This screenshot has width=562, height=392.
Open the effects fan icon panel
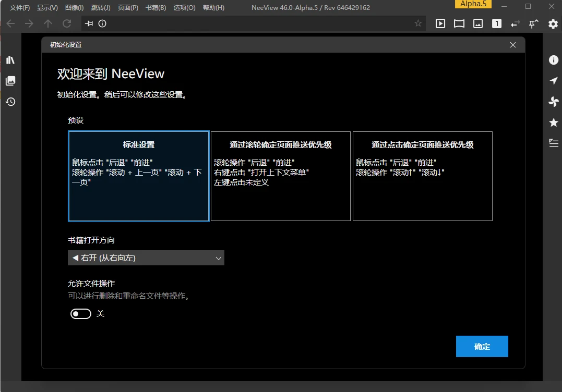(x=554, y=102)
